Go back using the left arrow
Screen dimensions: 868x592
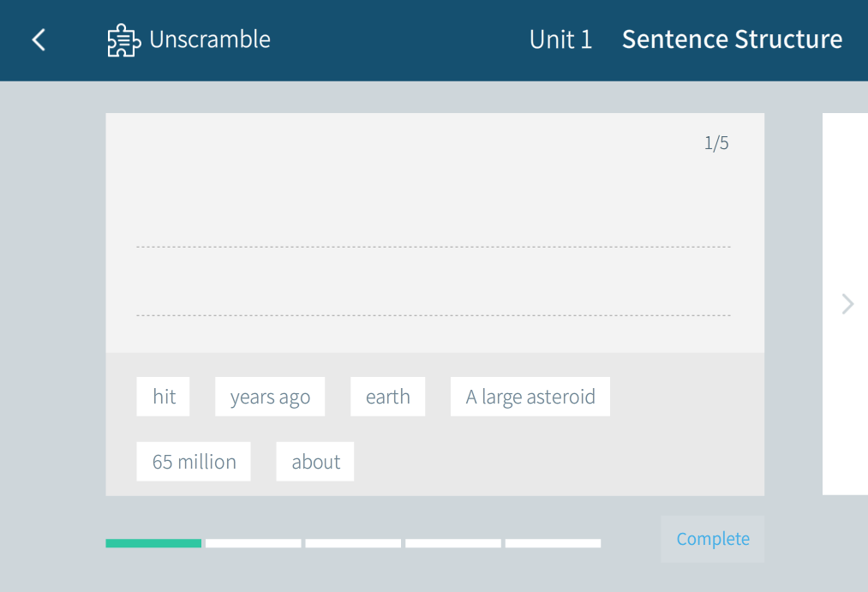39,40
